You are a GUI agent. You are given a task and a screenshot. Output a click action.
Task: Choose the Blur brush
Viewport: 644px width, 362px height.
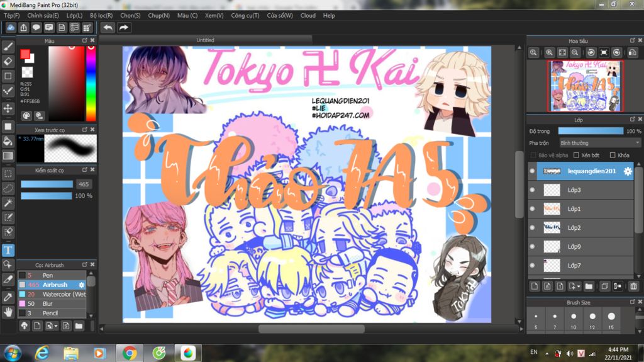[52, 303]
